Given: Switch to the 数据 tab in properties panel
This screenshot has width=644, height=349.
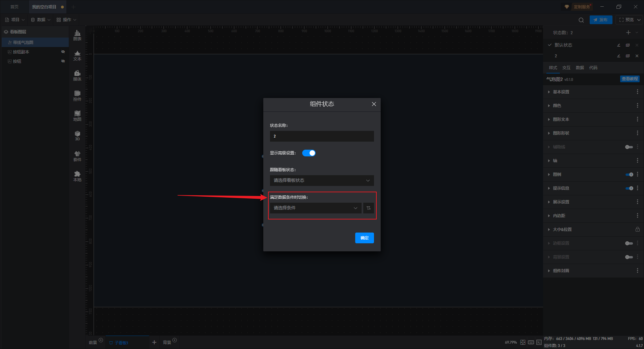Looking at the screenshot, I should pos(580,68).
